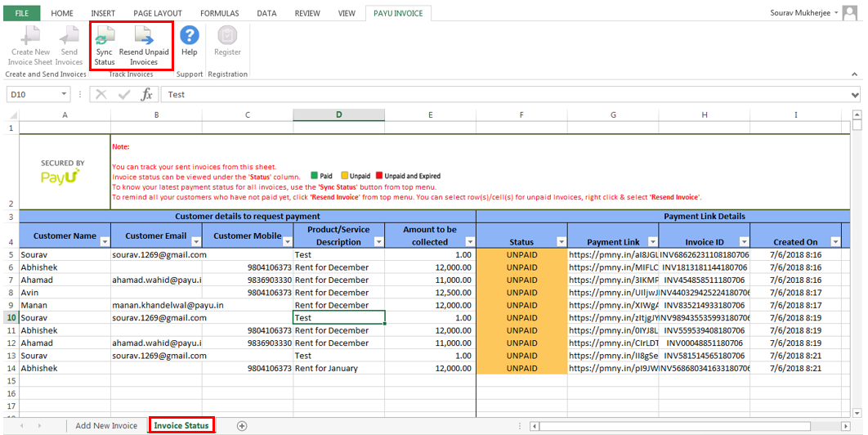868x435 pixels.
Task: Open Amount to be collected filter dropdown
Action: pyautogui.click(x=470, y=241)
